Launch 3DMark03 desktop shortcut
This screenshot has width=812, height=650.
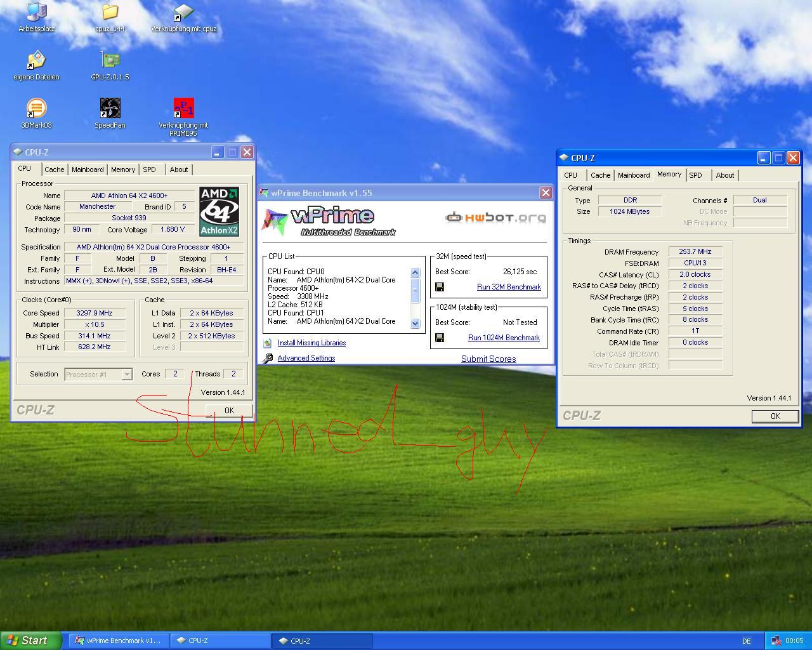click(x=36, y=114)
